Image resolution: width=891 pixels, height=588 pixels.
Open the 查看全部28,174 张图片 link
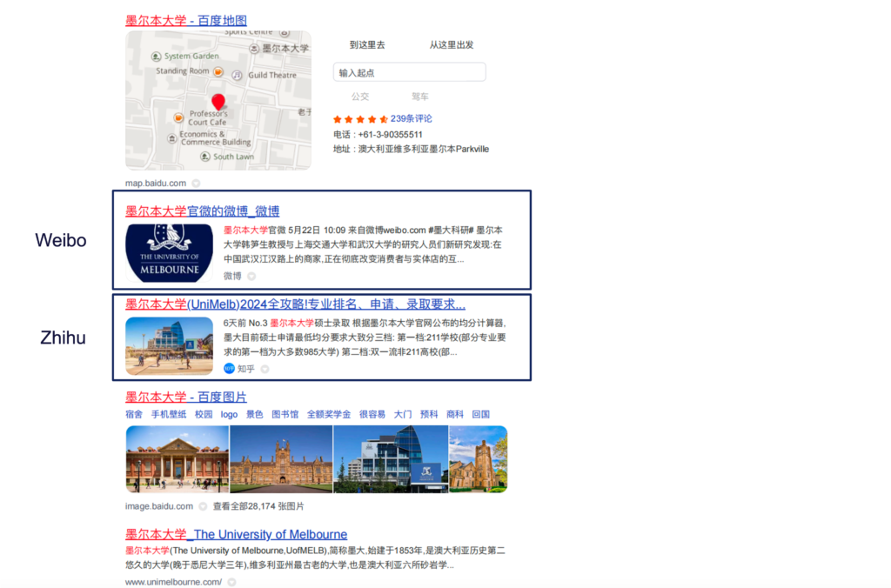(258, 506)
